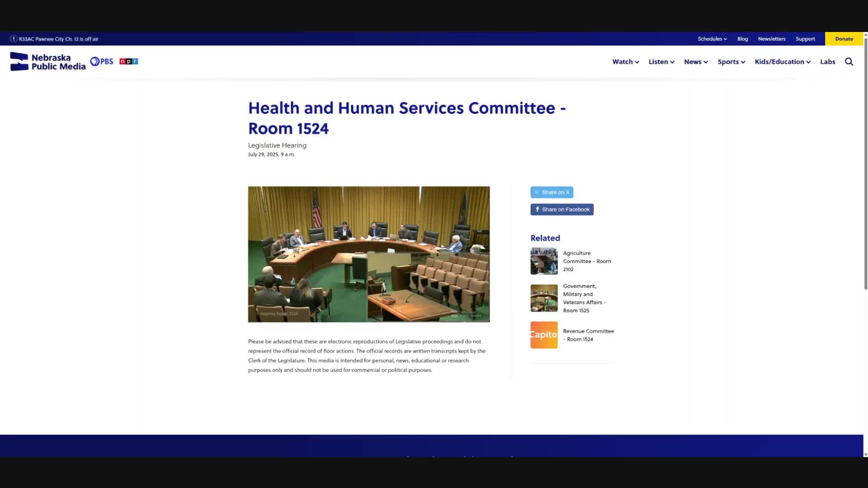Open the Government, Military and Veterans Affairs link
The height and width of the screenshot is (488, 868).
pos(584,298)
